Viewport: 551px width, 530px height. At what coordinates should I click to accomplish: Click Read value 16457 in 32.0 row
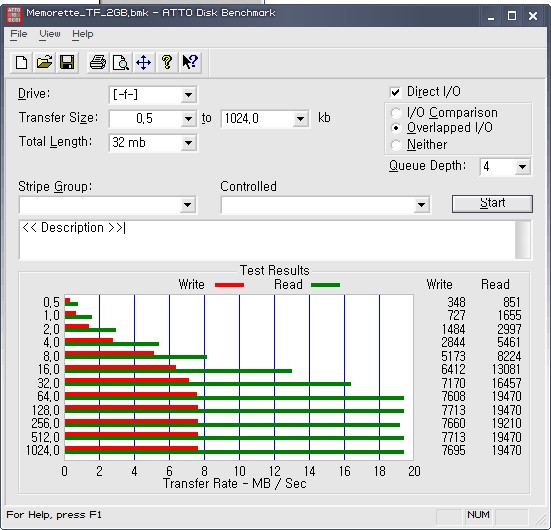point(506,383)
